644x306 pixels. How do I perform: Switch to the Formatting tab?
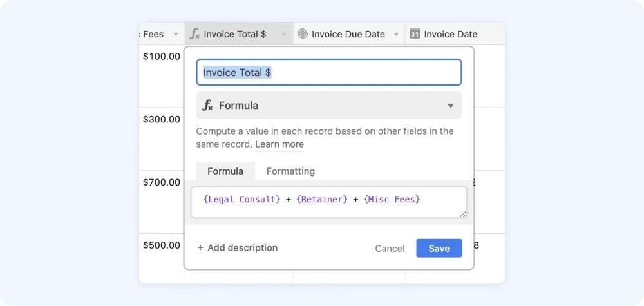291,171
